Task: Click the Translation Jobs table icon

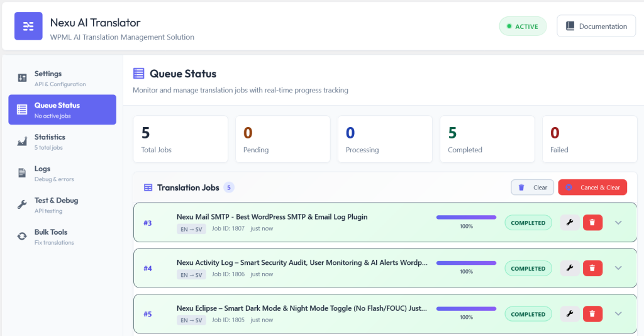Action: point(148,188)
